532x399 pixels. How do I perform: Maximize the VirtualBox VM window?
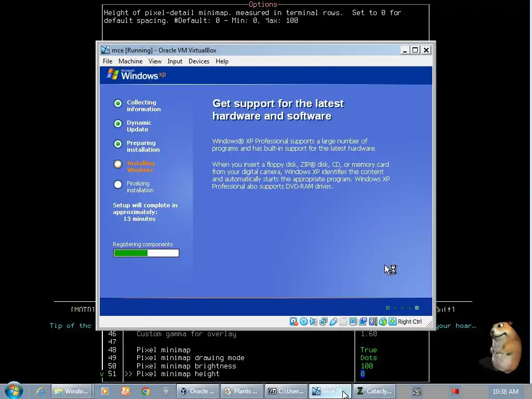coord(415,50)
